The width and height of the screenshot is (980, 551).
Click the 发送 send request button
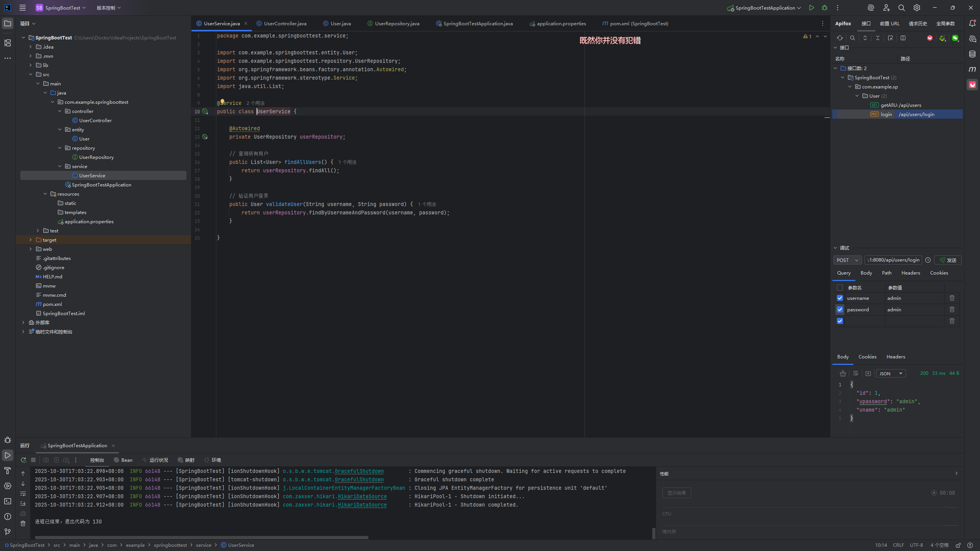click(947, 260)
